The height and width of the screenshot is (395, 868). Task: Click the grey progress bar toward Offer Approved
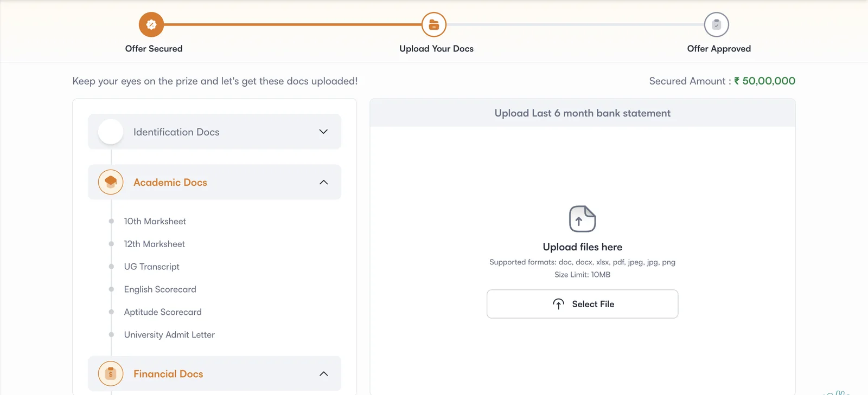point(575,24)
